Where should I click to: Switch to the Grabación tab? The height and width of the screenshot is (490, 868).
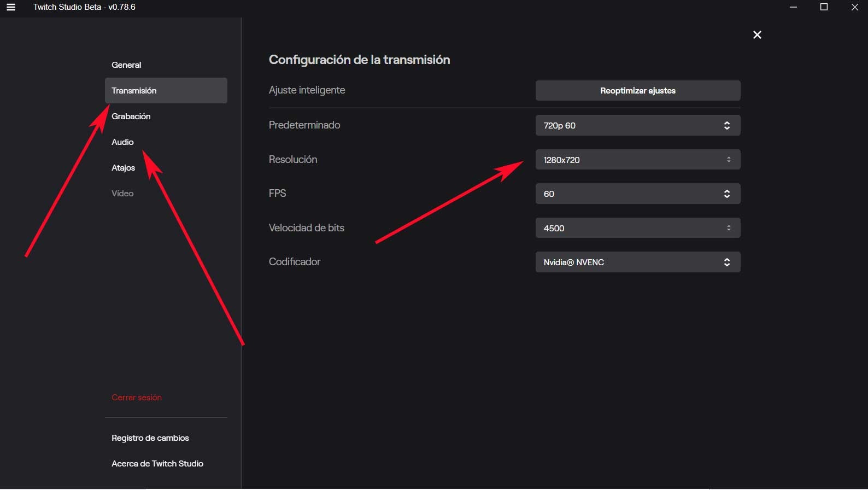[131, 116]
